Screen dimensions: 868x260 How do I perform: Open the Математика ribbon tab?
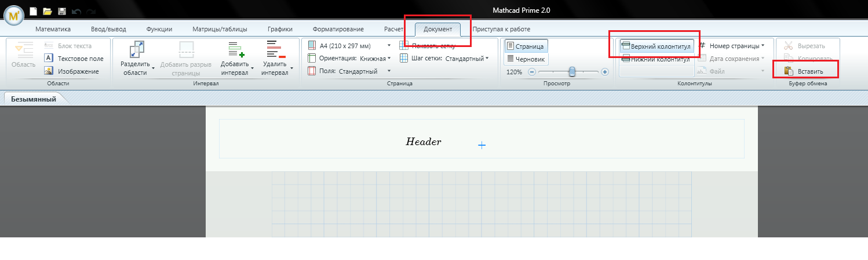(53, 29)
